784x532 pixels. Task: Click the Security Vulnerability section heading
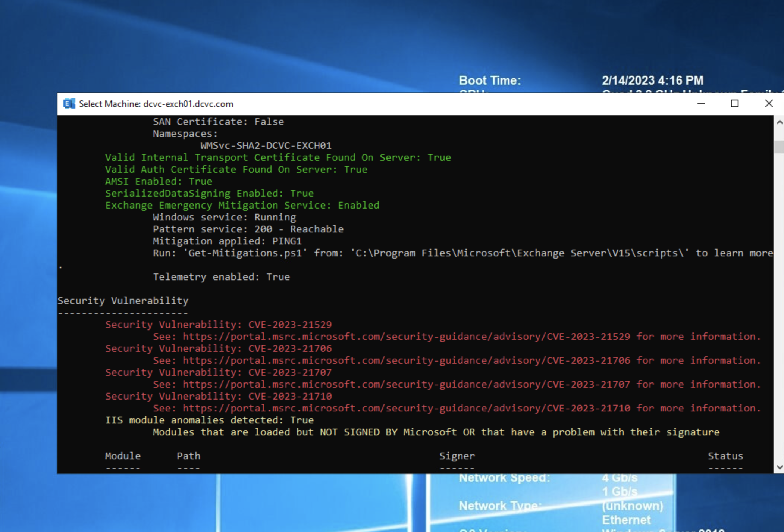(123, 301)
